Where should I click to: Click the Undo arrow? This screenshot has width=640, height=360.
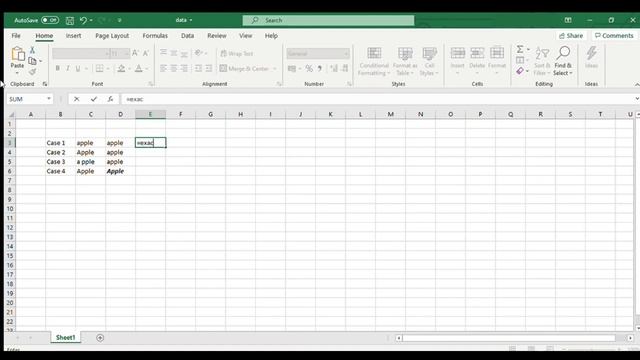[x=83, y=20]
